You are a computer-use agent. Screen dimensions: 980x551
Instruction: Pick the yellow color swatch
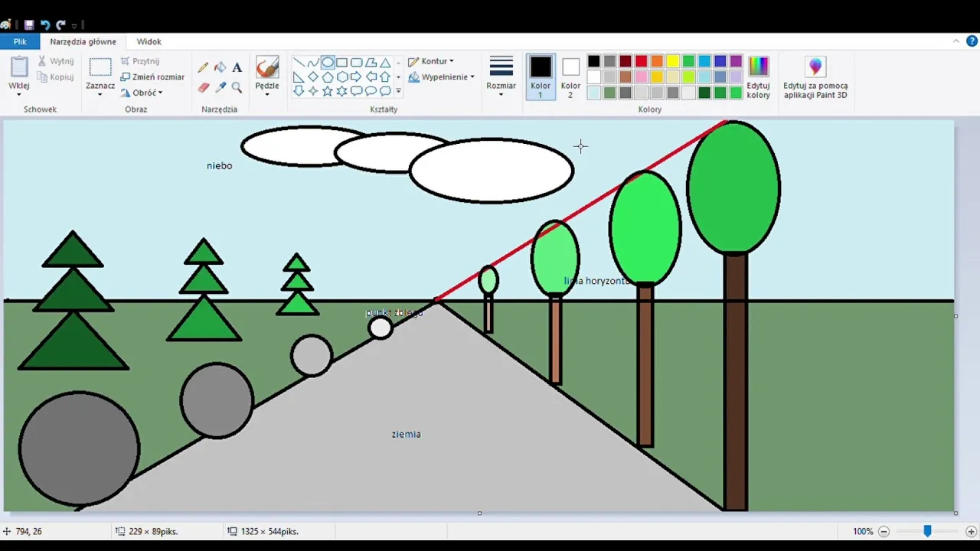(673, 61)
